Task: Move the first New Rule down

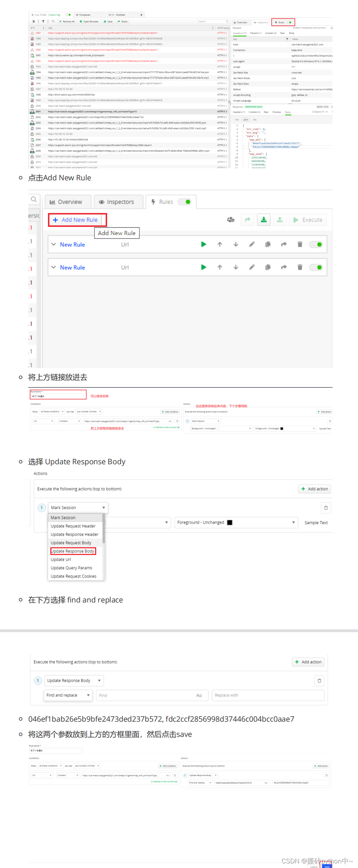Action: tap(236, 244)
